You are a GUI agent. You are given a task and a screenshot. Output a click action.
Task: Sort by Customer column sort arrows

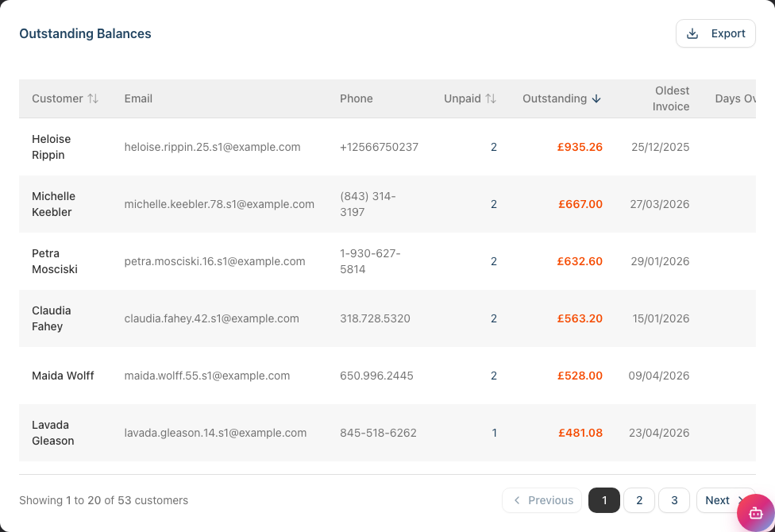pos(93,98)
